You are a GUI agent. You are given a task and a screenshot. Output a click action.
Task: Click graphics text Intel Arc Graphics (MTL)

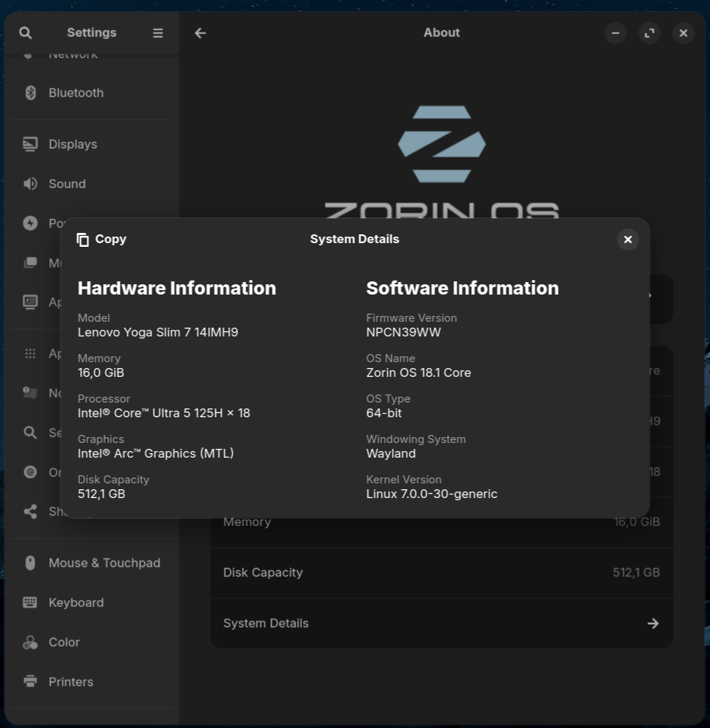tap(156, 453)
